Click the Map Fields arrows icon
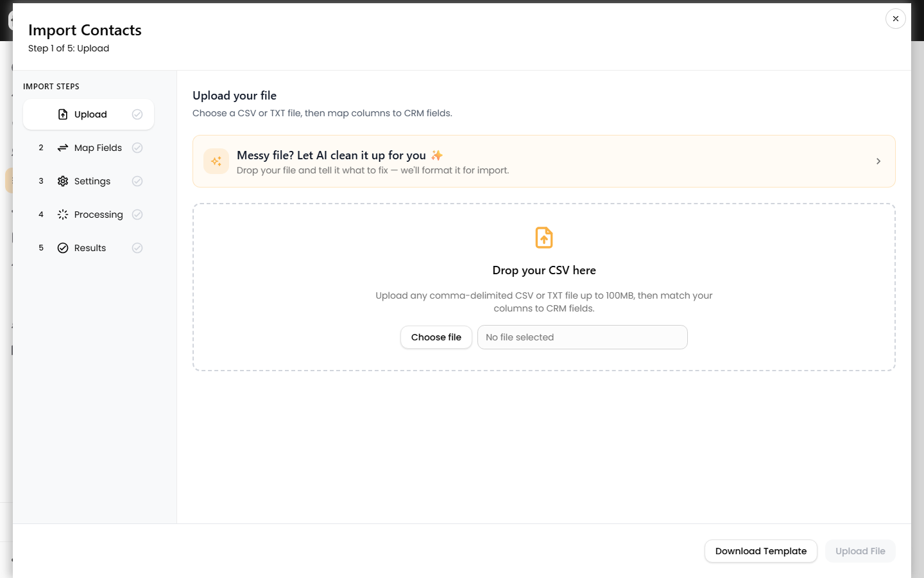The height and width of the screenshot is (578, 924). pos(63,148)
